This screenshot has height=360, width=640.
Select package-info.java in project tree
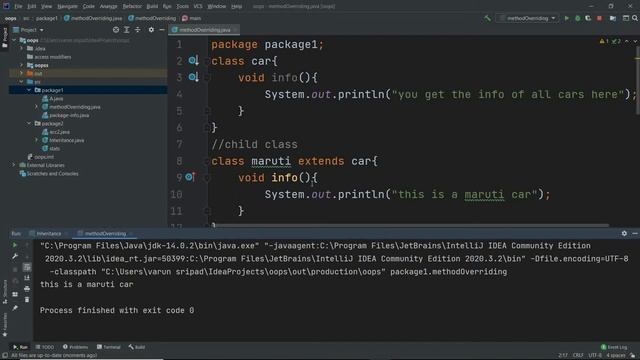point(65,115)
